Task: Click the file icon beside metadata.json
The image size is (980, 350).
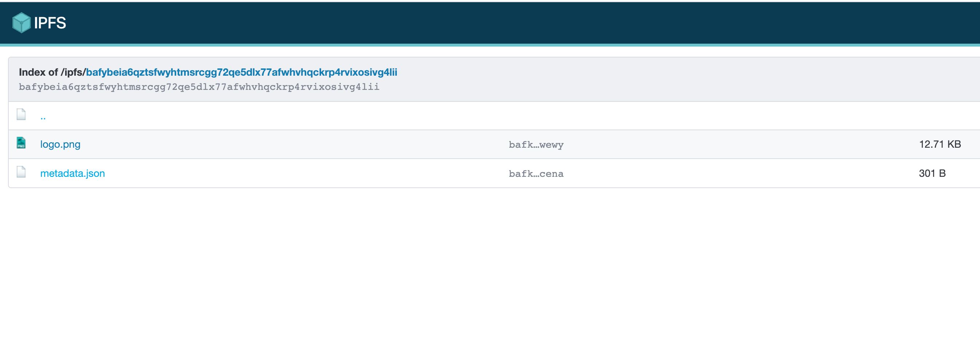Action: (21, 172)
